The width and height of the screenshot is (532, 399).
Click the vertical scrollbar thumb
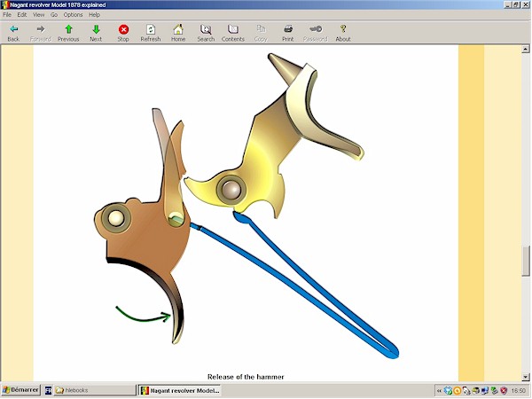click(526, 262)
